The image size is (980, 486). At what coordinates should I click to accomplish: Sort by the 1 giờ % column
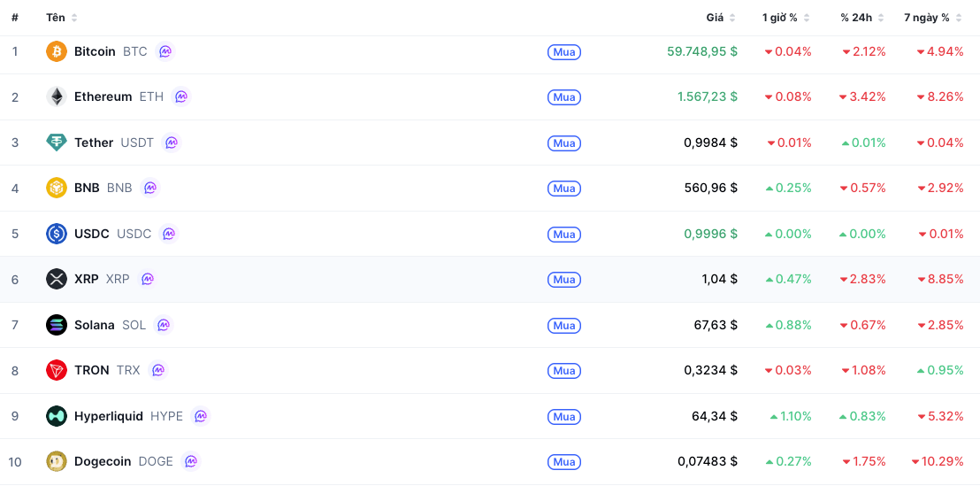coord(786,18)
